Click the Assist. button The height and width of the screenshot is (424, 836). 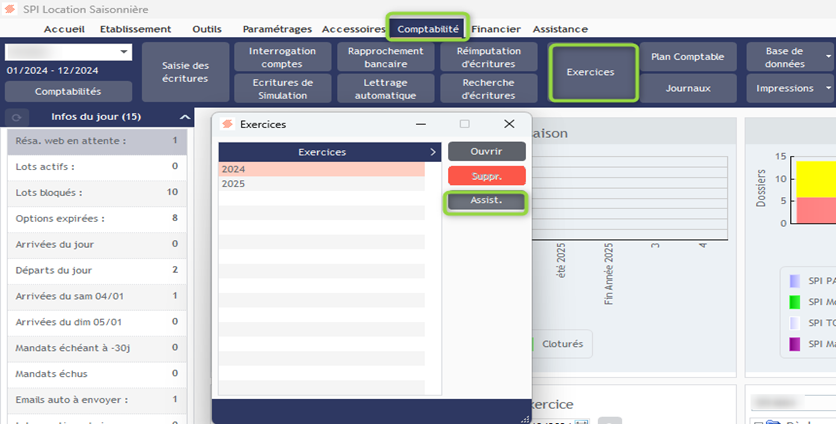click(486, 201)
